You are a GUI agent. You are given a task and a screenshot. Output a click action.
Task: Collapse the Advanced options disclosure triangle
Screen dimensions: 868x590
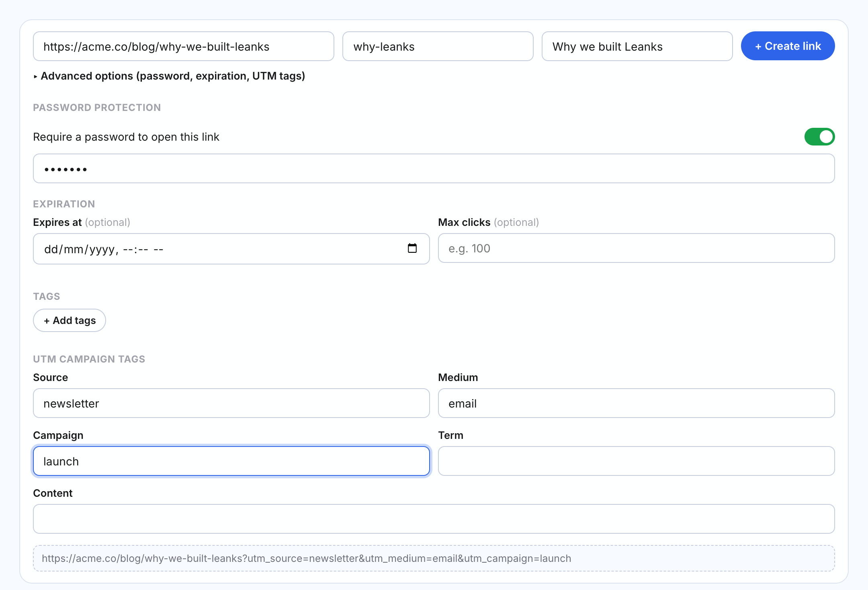[36, 76]
